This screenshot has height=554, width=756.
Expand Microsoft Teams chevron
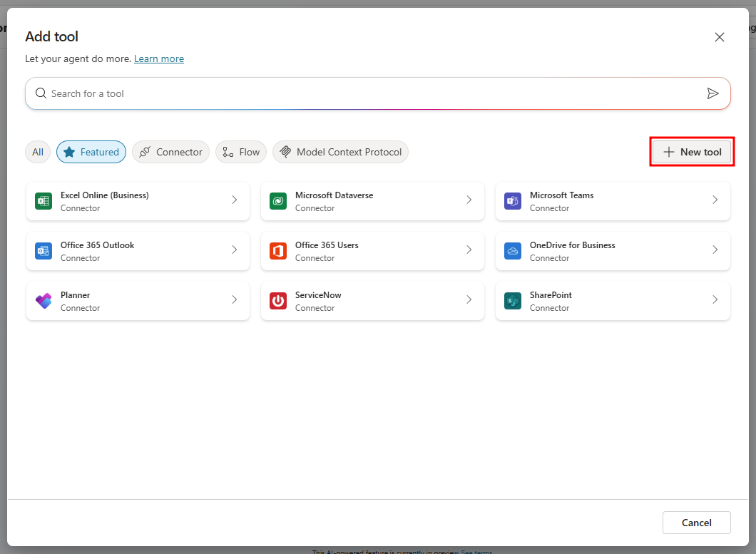click(x=715, y=200)
